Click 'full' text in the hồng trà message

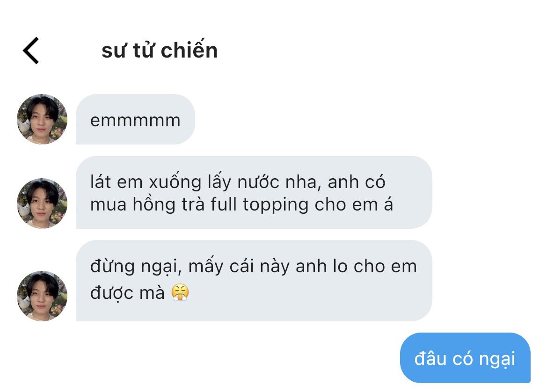tap(224, 204)
